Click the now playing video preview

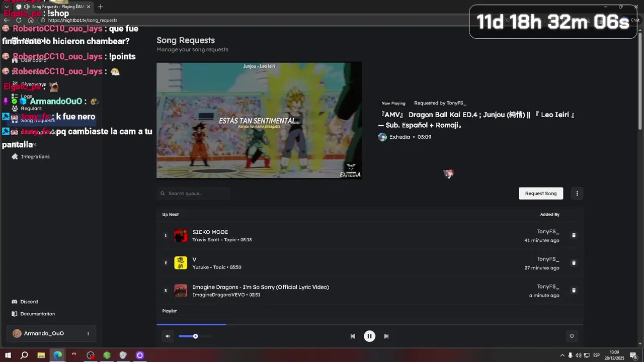pyautogui.click(x=259, y=120)
